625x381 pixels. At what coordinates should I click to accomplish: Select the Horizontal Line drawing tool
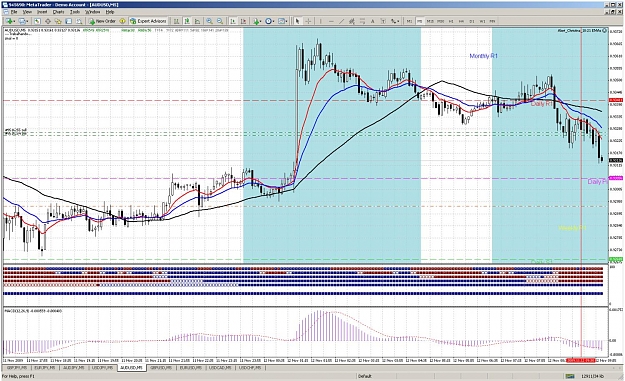(331, 21)
